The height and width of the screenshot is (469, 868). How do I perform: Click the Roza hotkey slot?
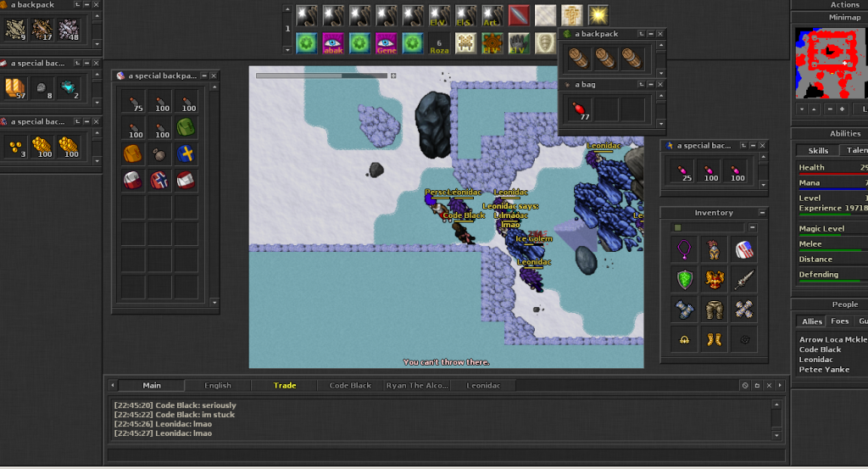[439, 43]
